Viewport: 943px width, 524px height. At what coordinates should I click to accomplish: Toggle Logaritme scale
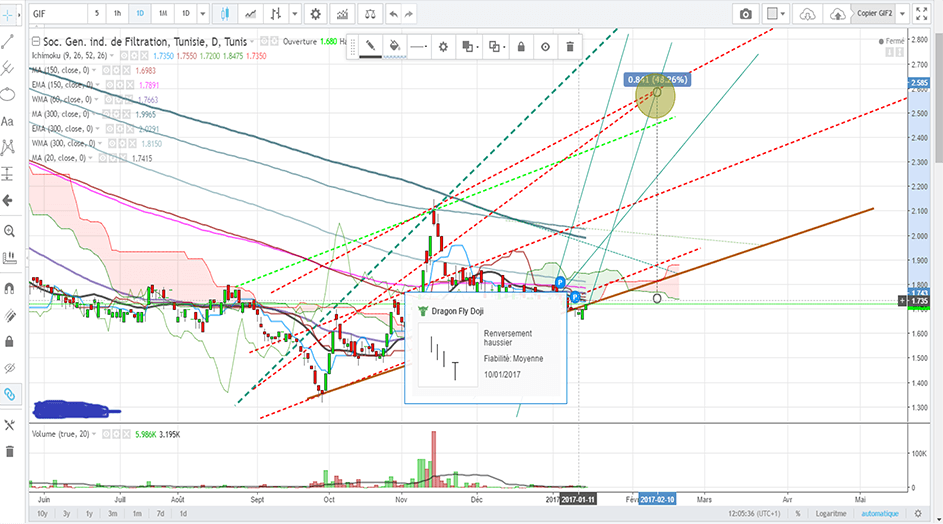(x=831, y=514)
